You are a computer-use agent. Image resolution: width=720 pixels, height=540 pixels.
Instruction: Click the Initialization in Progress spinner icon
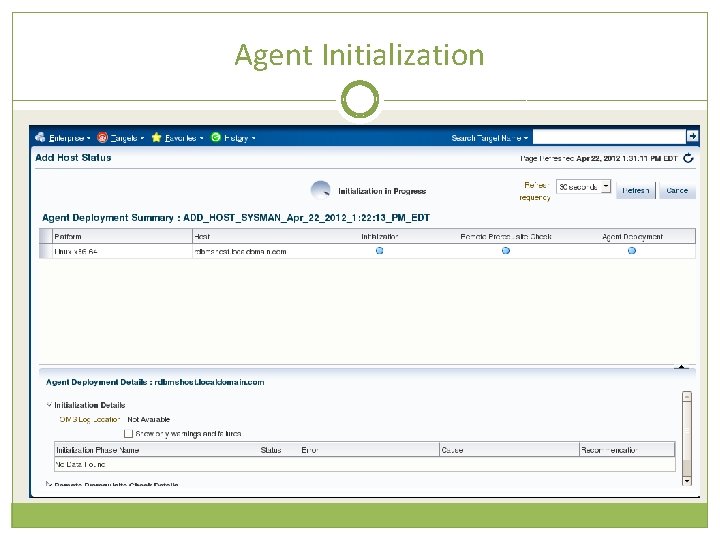321,190
